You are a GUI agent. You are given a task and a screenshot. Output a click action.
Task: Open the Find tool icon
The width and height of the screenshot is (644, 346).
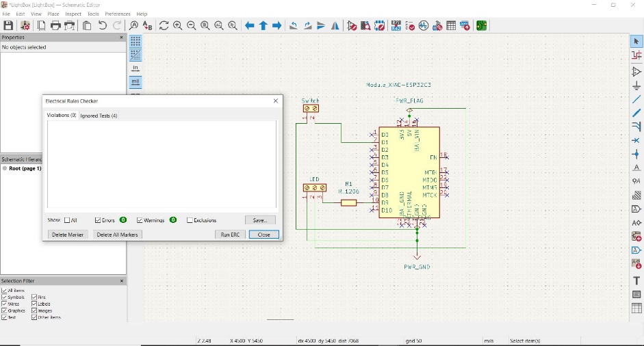pos(133,25)
